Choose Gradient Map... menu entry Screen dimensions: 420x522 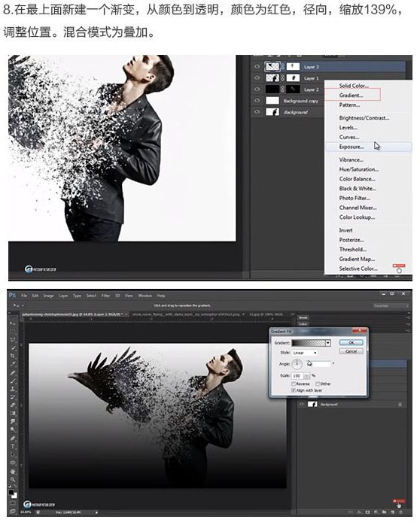click(357, 259)
